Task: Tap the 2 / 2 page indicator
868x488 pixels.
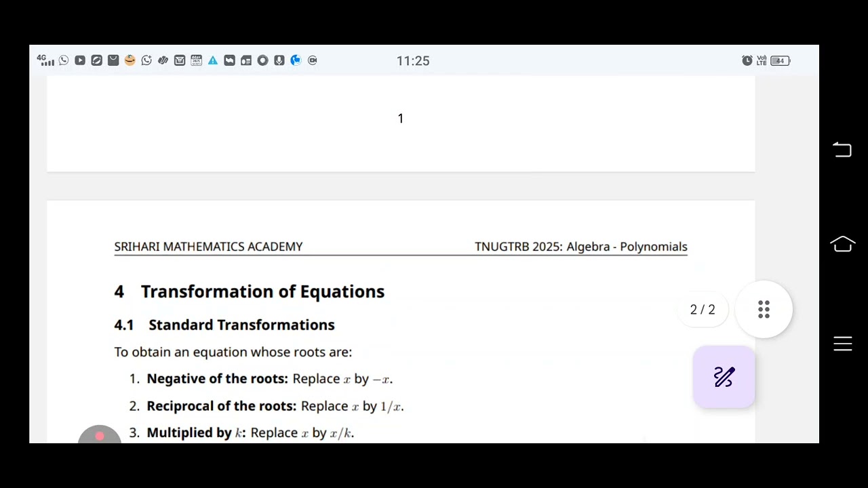Action: 703,310
